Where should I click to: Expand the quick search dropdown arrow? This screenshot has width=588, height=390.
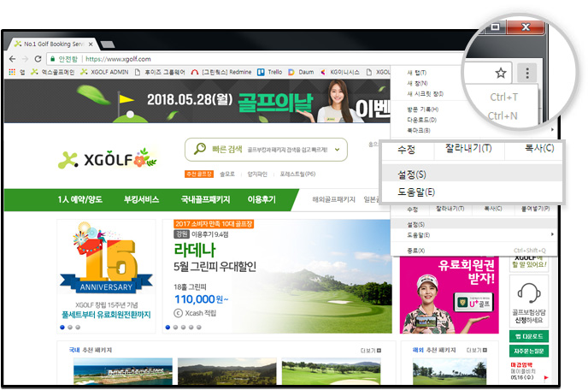[338, 151]
